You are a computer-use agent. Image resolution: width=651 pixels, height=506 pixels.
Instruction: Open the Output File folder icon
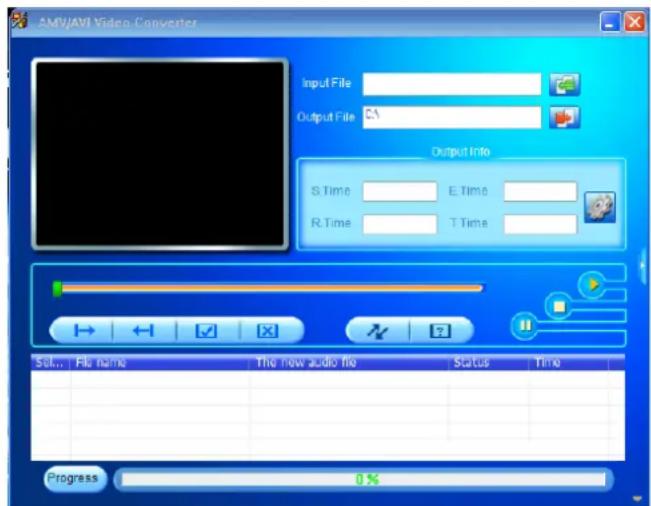click(x=564, y=117)
